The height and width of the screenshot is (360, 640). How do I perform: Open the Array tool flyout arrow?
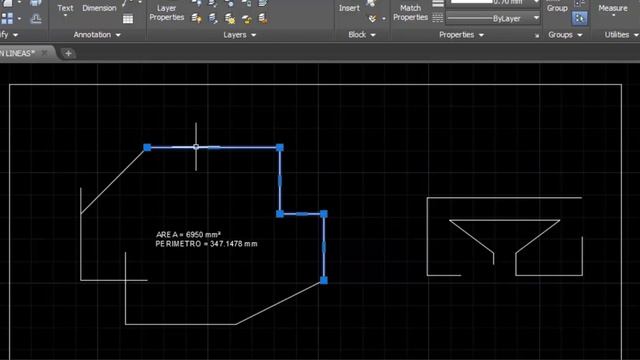(x=19, y=18)
